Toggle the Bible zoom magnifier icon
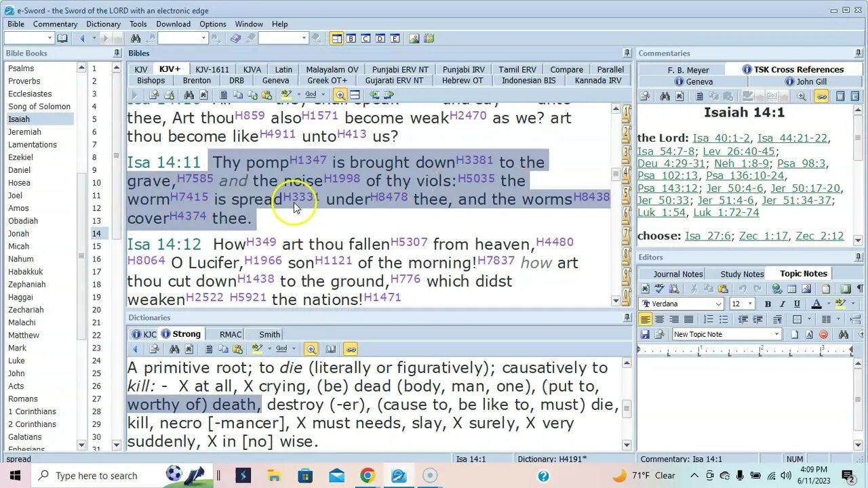 [x=340, y=95]
